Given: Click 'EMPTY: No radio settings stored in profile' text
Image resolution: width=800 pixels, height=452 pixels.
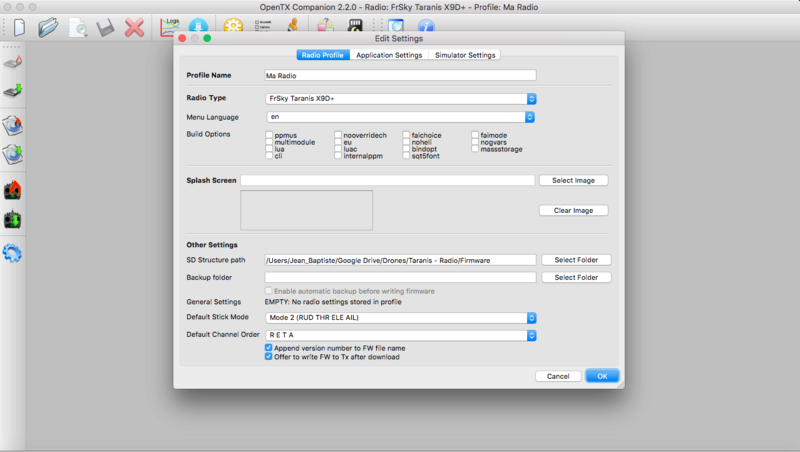Looking at the screenshot, I should tap(333, 302).
